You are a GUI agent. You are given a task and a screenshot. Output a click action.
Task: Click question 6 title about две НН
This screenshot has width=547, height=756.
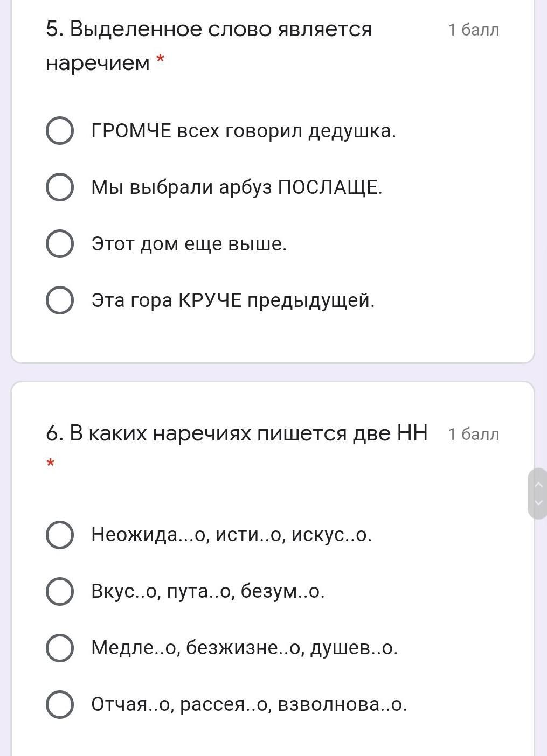tap(237, 433)
